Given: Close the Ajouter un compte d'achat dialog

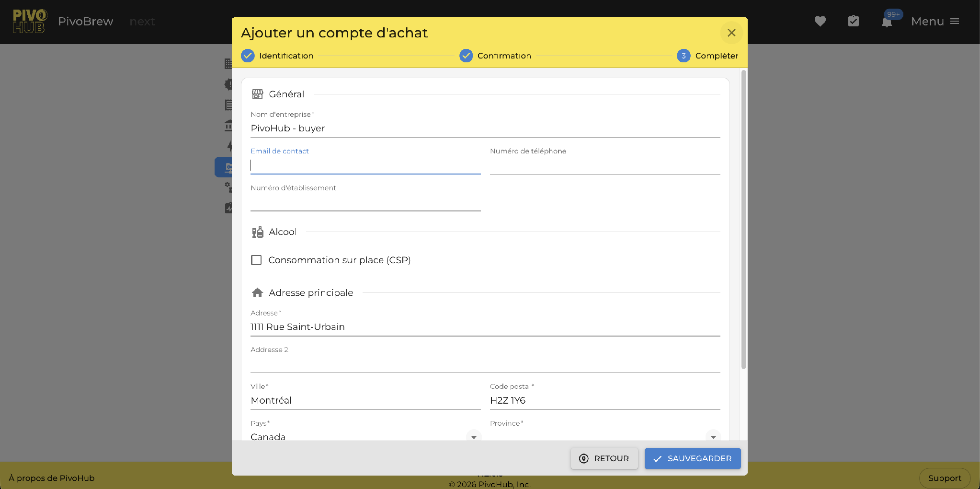Looking at the screenshot, I should point(731,33).
